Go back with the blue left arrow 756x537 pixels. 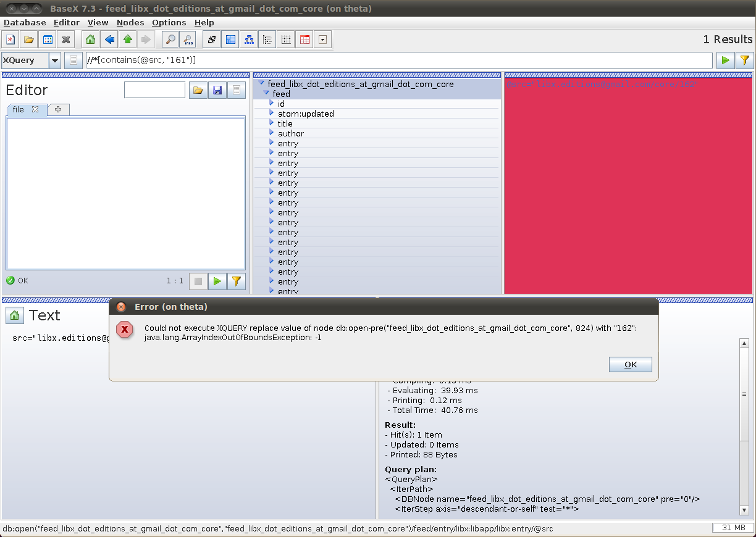point(109,40)
